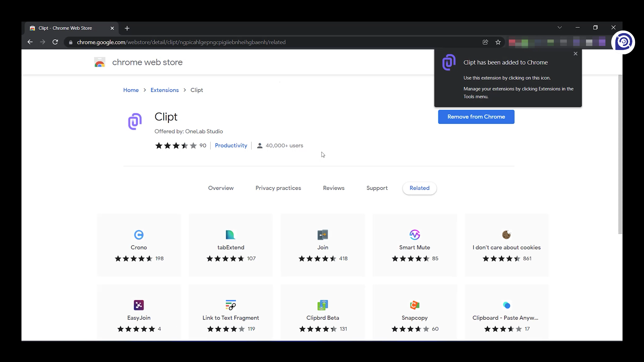Click the share page icon in address bar
Viewport: 644px width, 362px height.
tap(485, 42)
